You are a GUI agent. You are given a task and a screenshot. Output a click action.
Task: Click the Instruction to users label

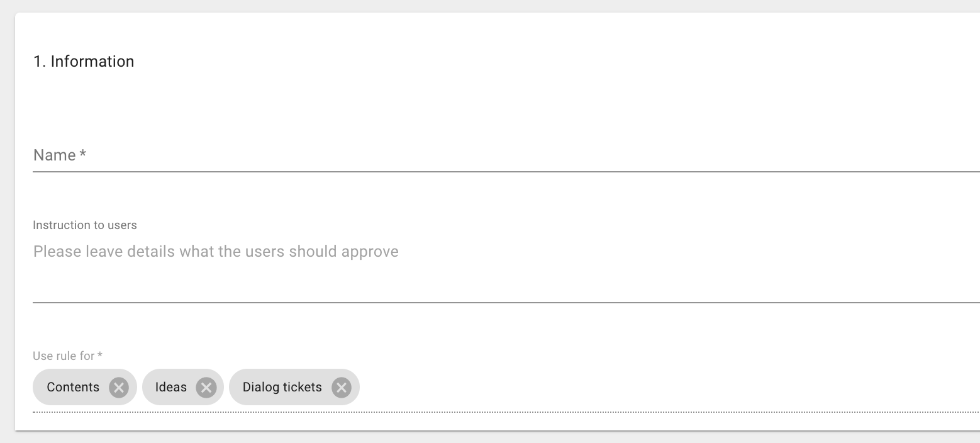85,225
